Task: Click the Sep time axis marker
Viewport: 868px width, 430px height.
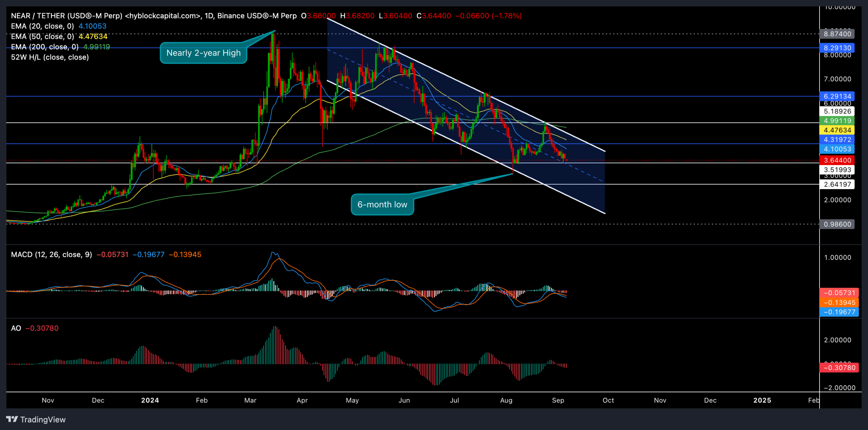Action: (x=558, y=400)
